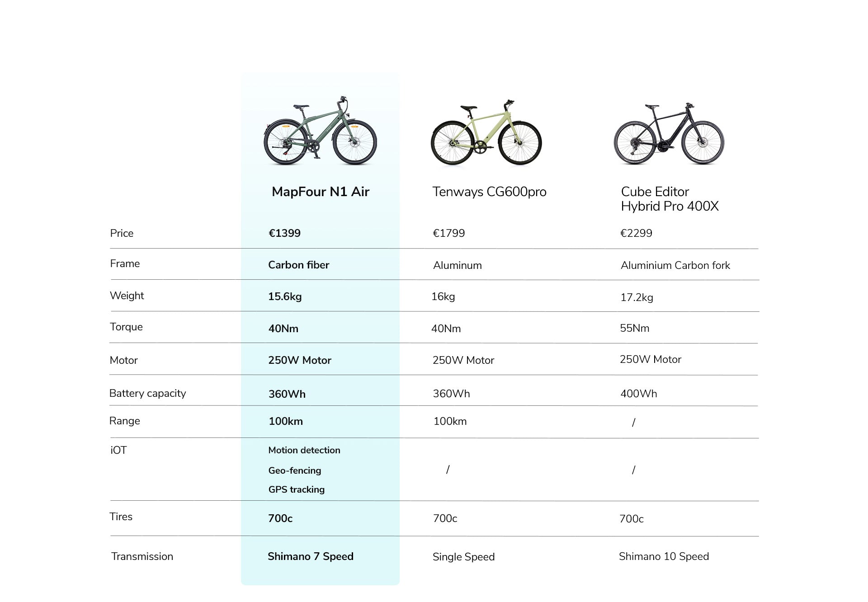Click the Geo-fencing feature
This screenshot has width=868, height=602.
click(x=294, y=470)
